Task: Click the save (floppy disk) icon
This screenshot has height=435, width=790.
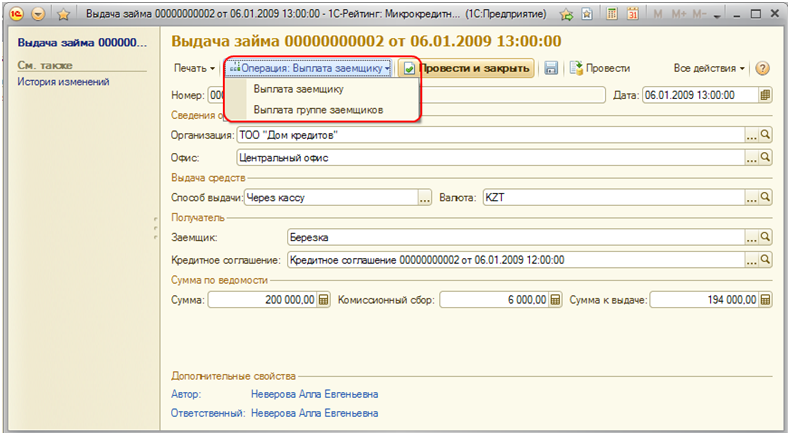Action: coord(550,69)
